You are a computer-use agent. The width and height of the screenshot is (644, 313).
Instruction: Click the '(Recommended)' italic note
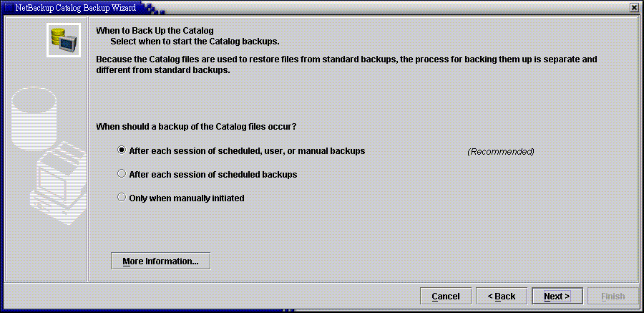coord(501,151)
